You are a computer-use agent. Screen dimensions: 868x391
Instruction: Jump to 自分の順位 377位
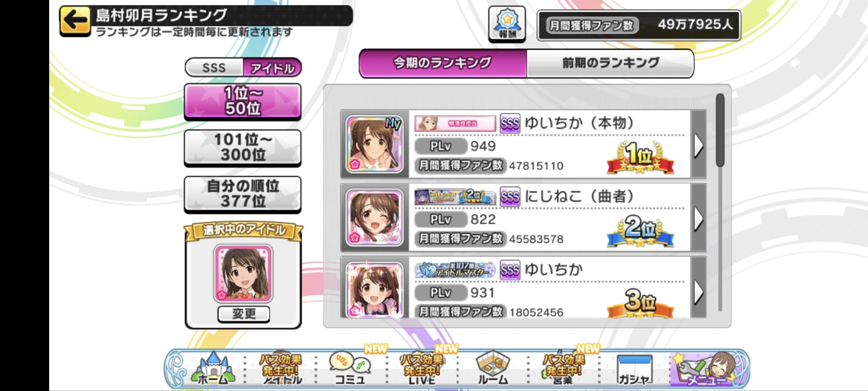tap(242, 194)
